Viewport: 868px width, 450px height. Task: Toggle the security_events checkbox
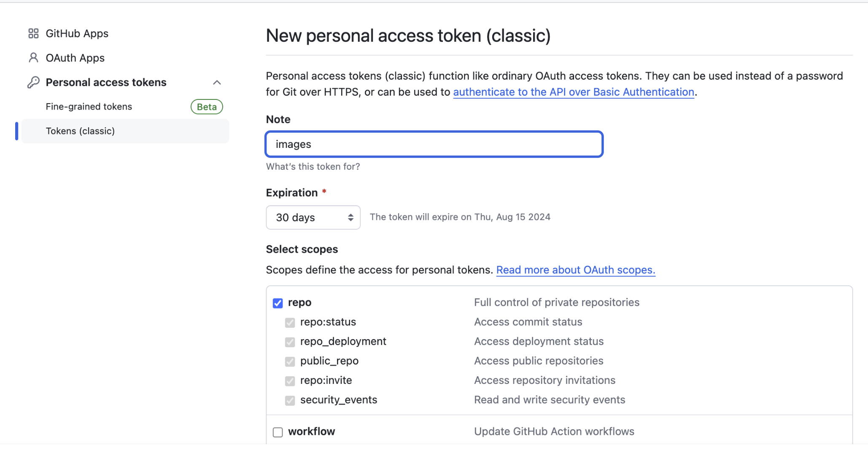pyautogui.click(x=290, y=400)
